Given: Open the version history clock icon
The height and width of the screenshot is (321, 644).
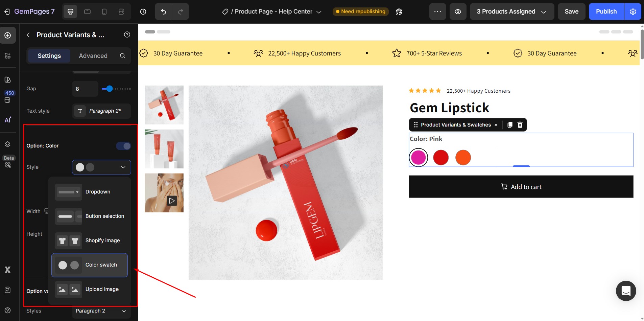Looking at the screenshot, I should (143, 11).
